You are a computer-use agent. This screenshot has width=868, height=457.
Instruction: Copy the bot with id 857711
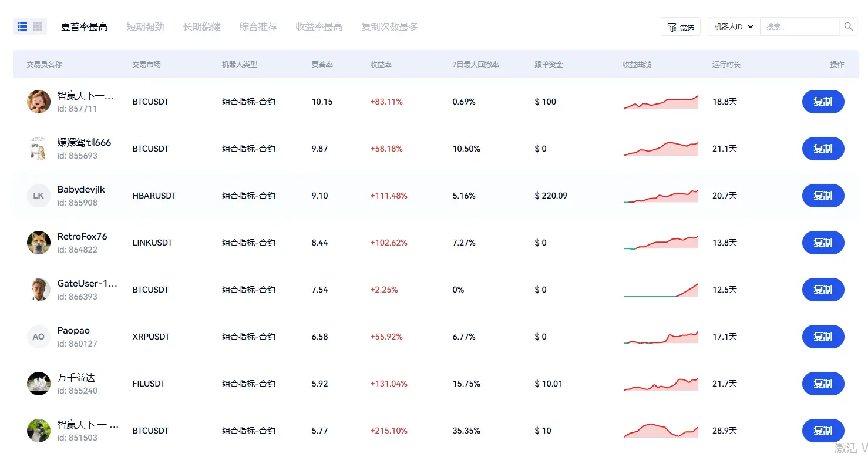click(823, 102)
